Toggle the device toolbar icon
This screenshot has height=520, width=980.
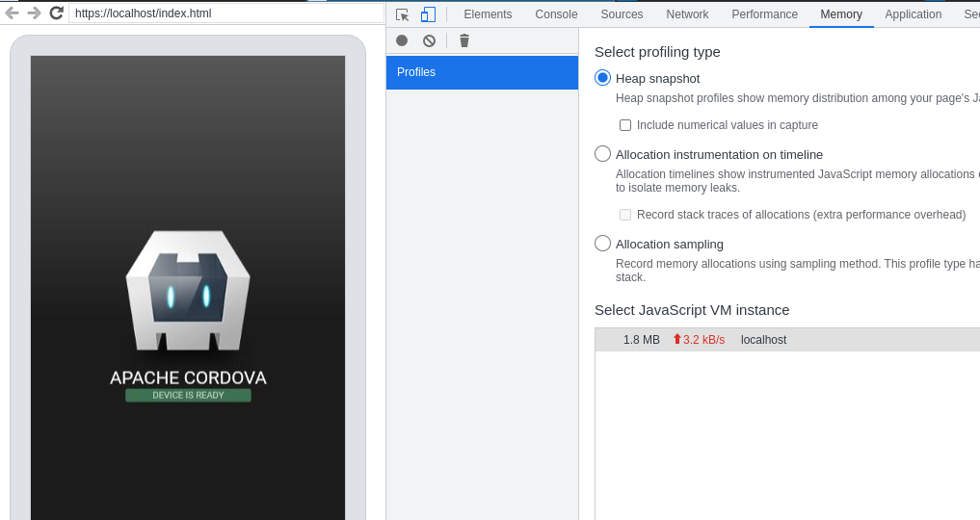click(x=428, y=14)
